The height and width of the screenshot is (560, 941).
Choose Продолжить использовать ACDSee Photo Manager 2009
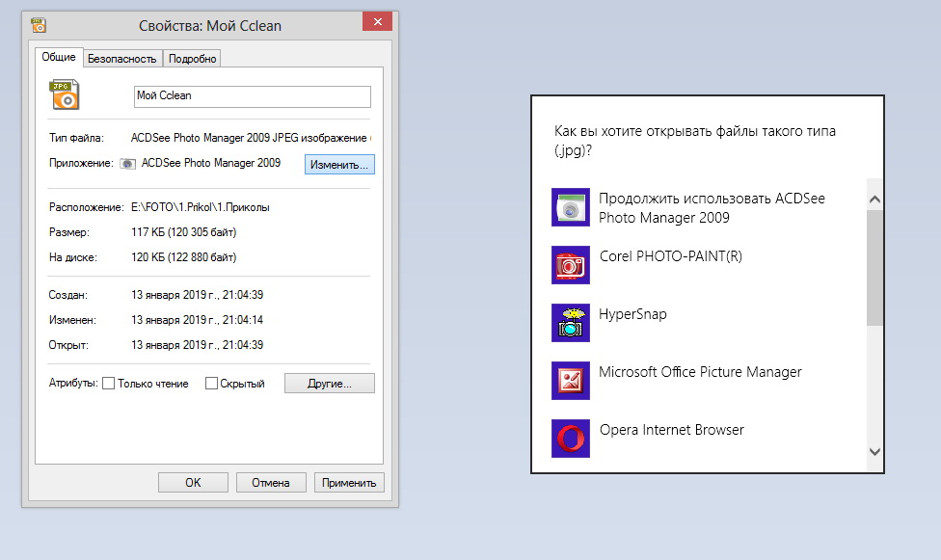point(712,207)
